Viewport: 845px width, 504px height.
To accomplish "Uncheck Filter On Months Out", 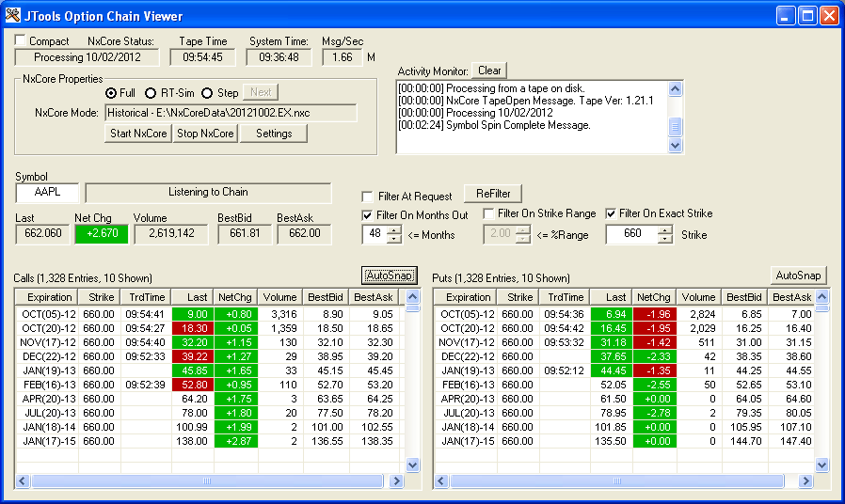I will coord(368,215).
